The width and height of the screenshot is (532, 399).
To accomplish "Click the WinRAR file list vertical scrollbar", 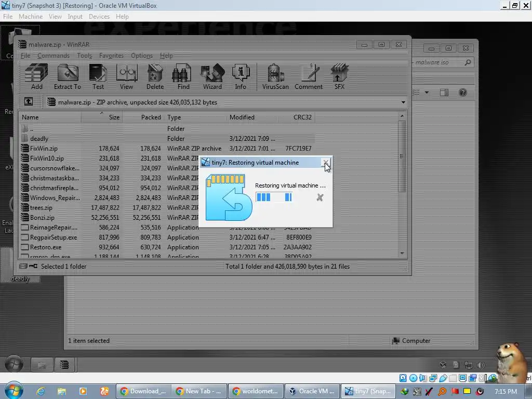I will click(x=402, y=156).
